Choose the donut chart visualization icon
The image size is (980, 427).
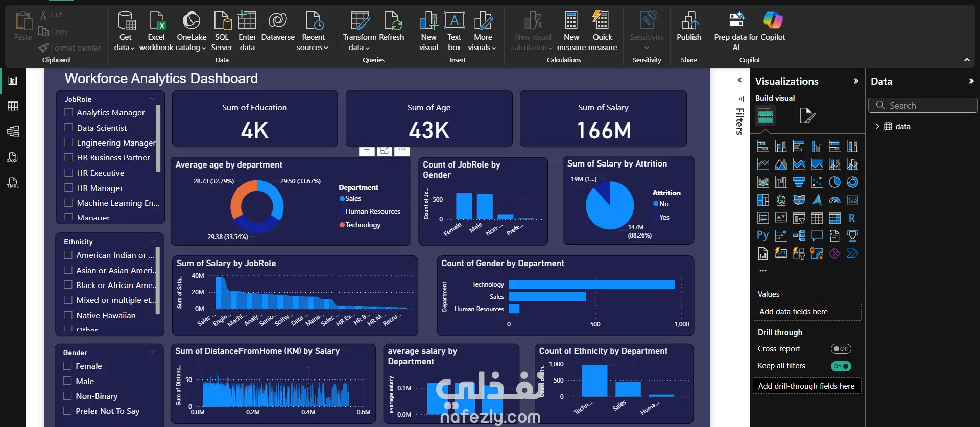852,182
